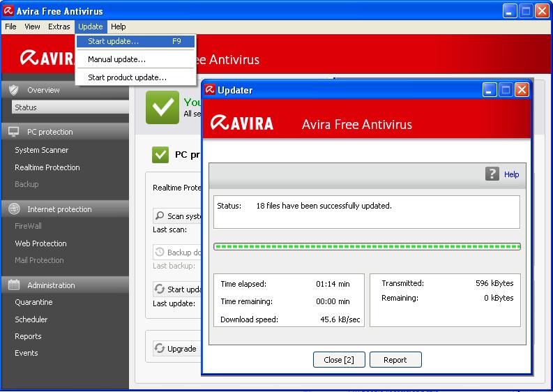Screen dimensions: 553x392
Task: Click the refresh icon on Upgrade button
Action: (160, 348)
